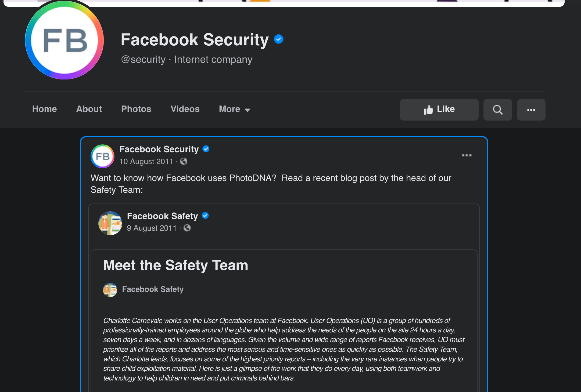Screen dimensions: 581x392
Task: Go to the Home tab
Action: pos(44,109)
